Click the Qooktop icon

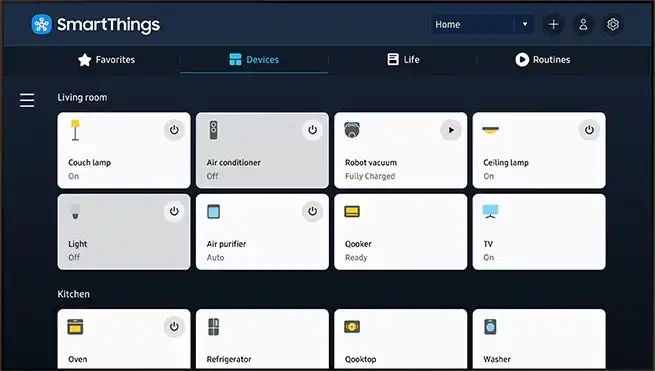pos(352,326)
